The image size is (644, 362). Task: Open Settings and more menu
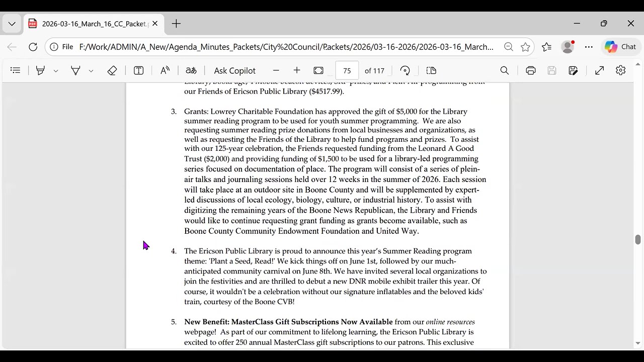[589, 47]
